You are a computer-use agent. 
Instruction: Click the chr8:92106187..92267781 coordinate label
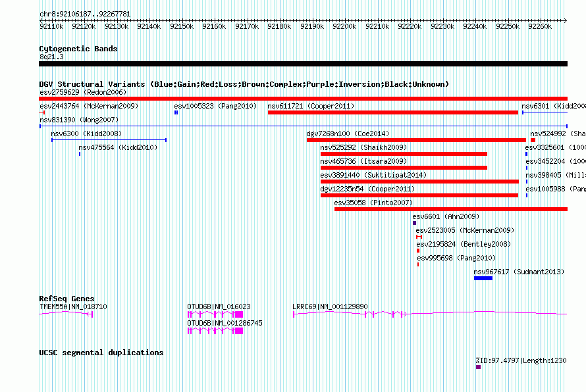click(x=85, y=14)
